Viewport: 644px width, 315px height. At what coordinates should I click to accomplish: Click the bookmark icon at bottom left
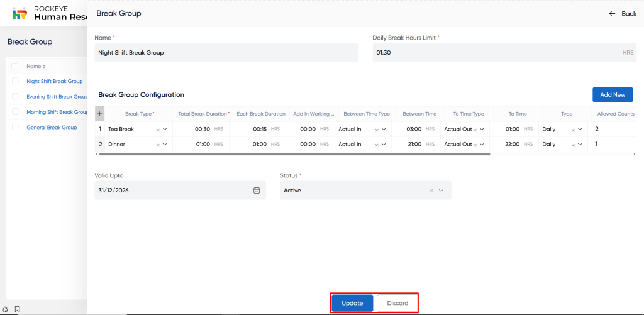pyautogui.click(x=18, y=309)
